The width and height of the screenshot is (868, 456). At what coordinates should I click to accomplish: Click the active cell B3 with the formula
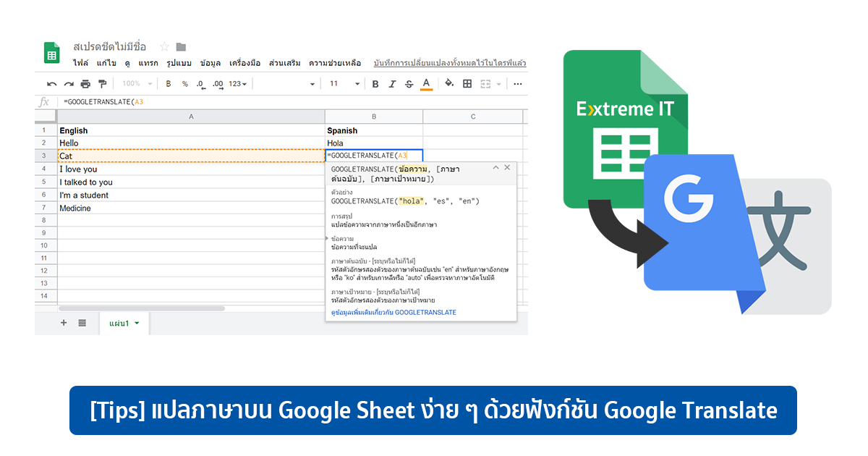click(x=374, y=156)
